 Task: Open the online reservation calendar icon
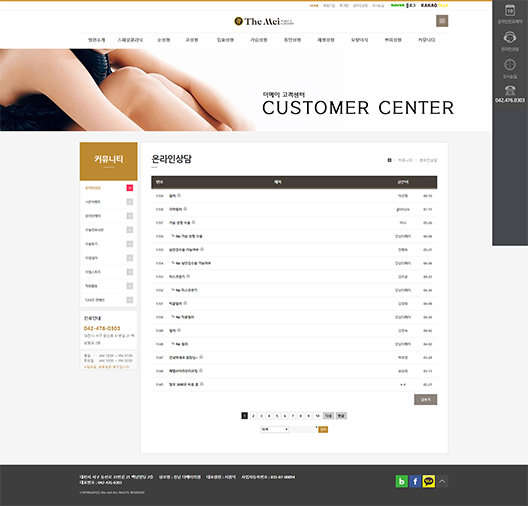pyautogui.click(x=510, y=10)
